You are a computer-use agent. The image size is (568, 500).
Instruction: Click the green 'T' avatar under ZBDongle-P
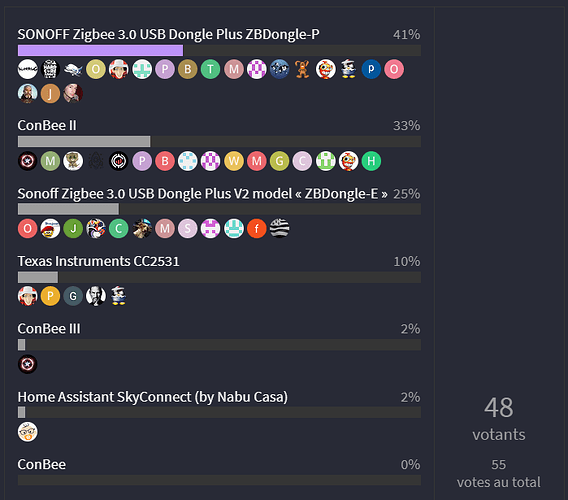coord(210,69)
